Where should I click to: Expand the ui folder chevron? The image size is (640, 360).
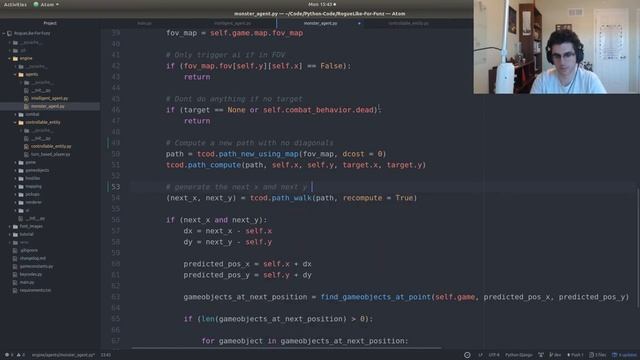pos(16,210)
